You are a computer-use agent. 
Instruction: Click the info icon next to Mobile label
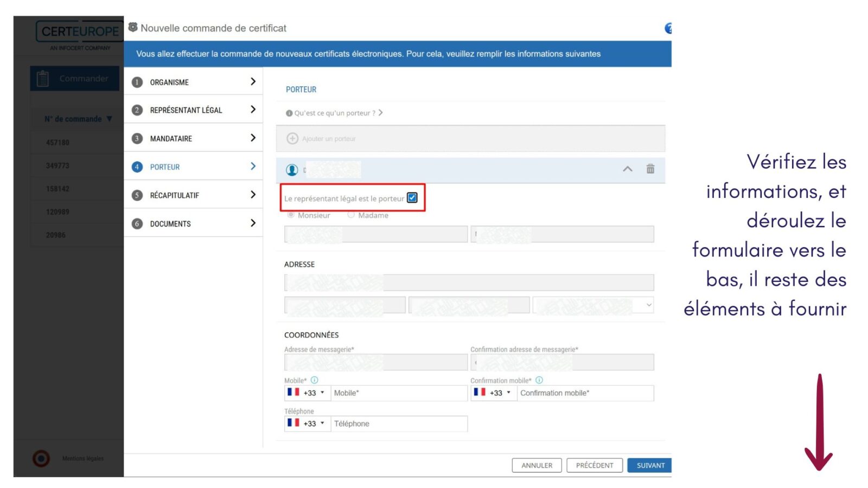coord(314,380)
